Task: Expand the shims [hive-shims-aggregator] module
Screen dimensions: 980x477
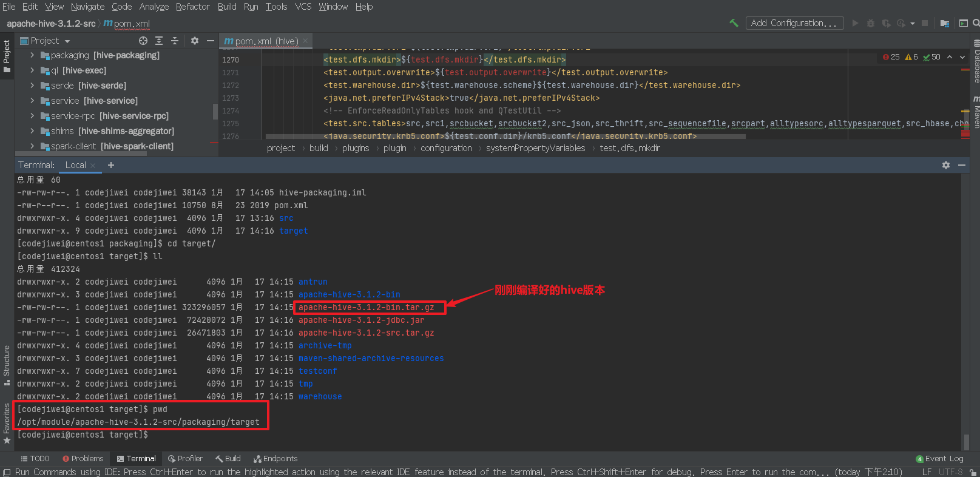Action: [32, 131]
